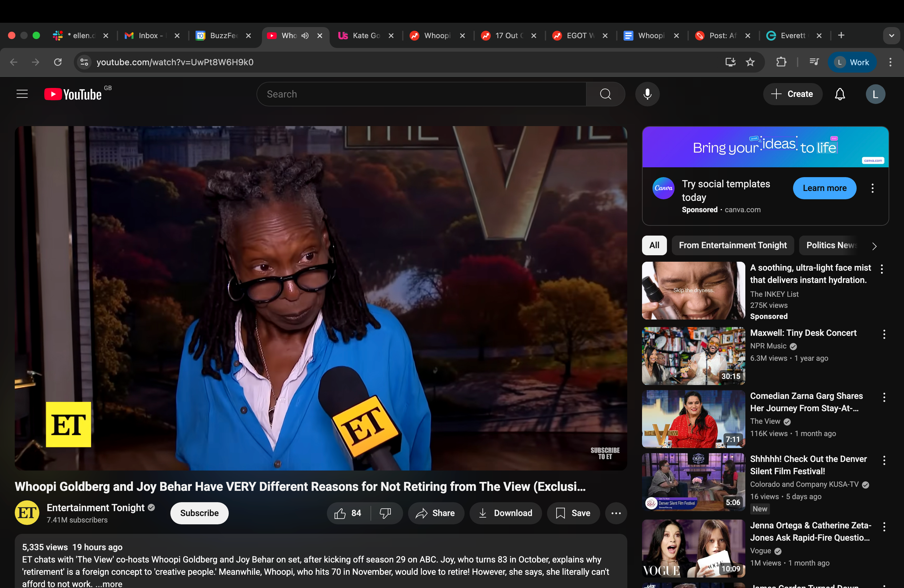The height and width of the screenshot is (588, 904).
Task: Open more actions menu under the video
Action: tap(616, 513)
